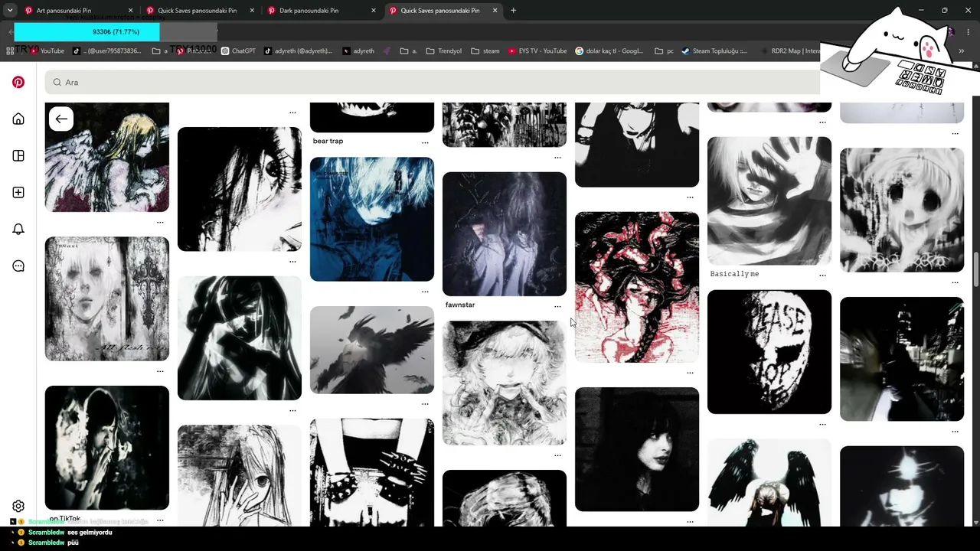The image size is (980, 551).
Task: Open the red and white medusa-hair pin
Action: [637, 287]
